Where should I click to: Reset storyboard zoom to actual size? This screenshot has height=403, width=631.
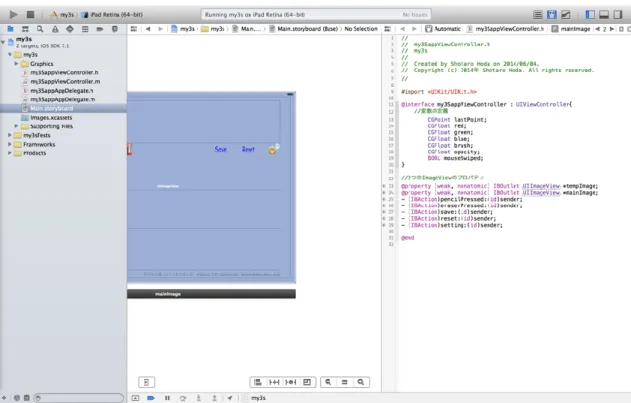click(344, 382)
